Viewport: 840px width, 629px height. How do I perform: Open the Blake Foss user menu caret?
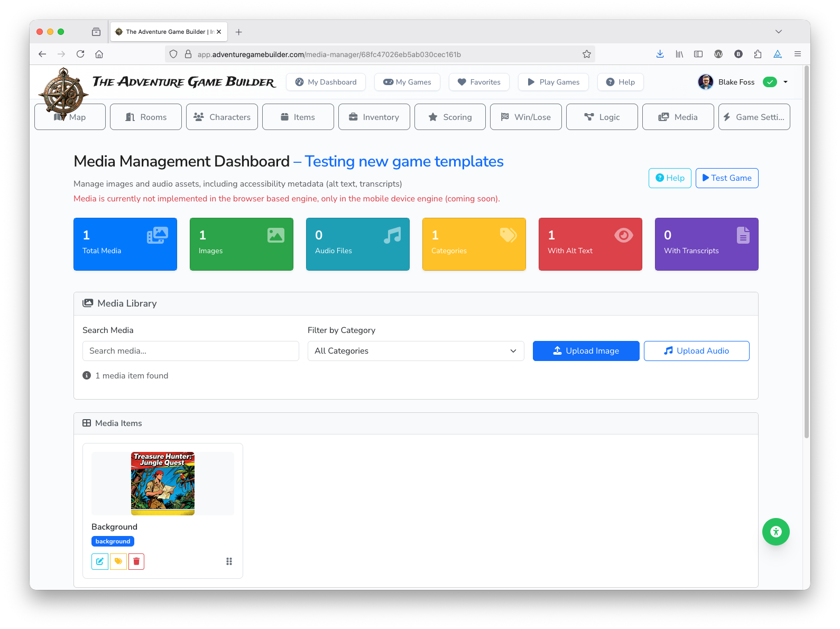[786, 82]
